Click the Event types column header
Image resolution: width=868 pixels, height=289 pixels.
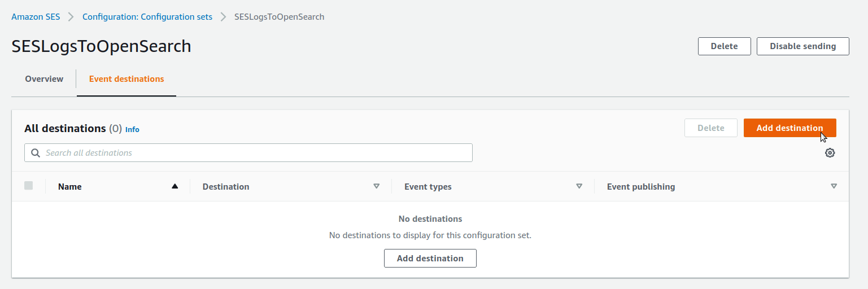[x=428, y=187]
